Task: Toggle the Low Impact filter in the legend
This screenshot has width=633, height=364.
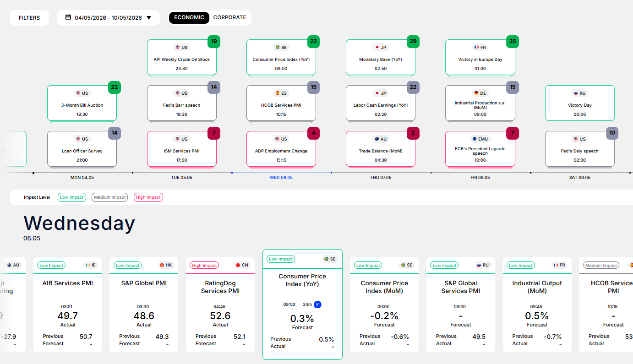Action: (72, 197)
